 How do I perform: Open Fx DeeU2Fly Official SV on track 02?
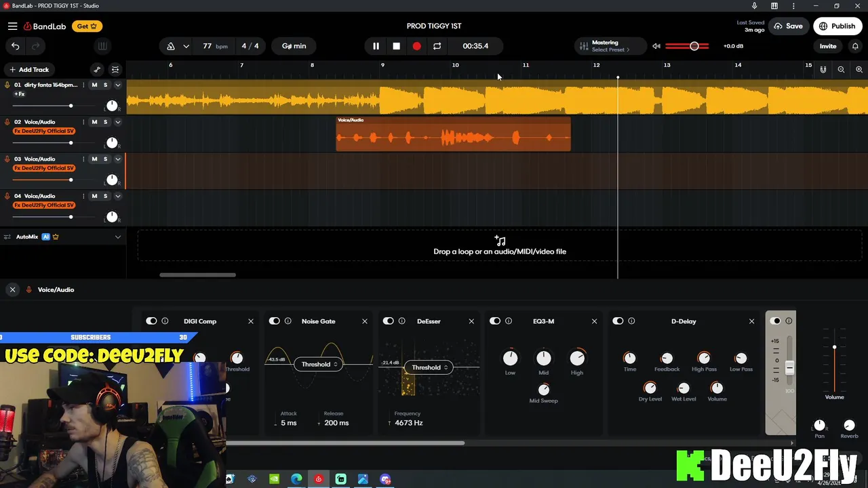[44, 131]
